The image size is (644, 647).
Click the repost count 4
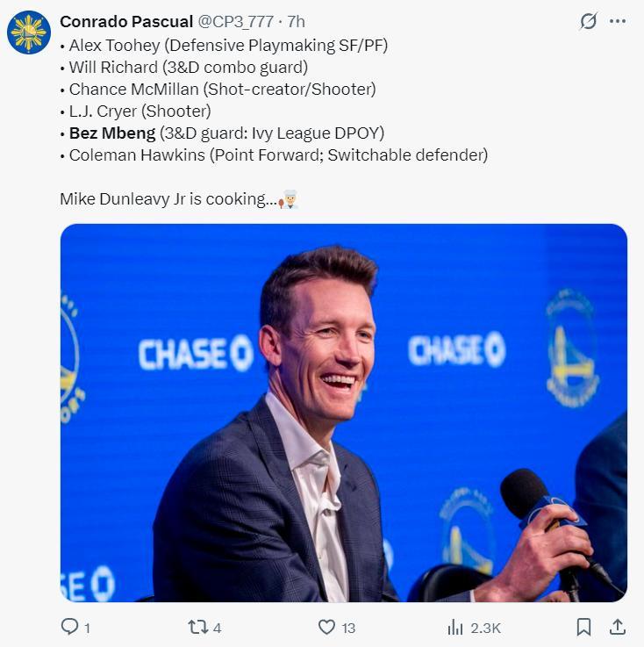tap(217, 628)
